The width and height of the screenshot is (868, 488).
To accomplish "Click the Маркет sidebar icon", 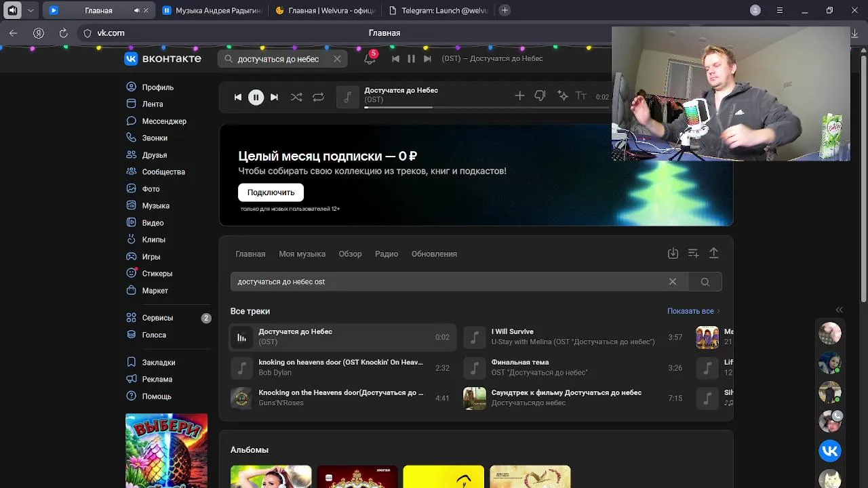I will (132, 291).
